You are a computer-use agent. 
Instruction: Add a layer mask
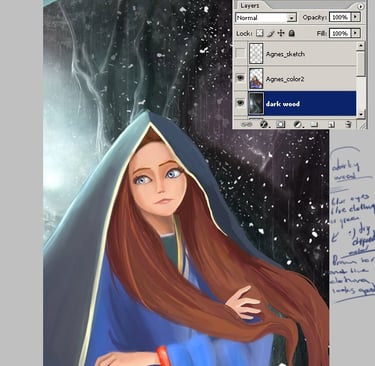(281, 124)
